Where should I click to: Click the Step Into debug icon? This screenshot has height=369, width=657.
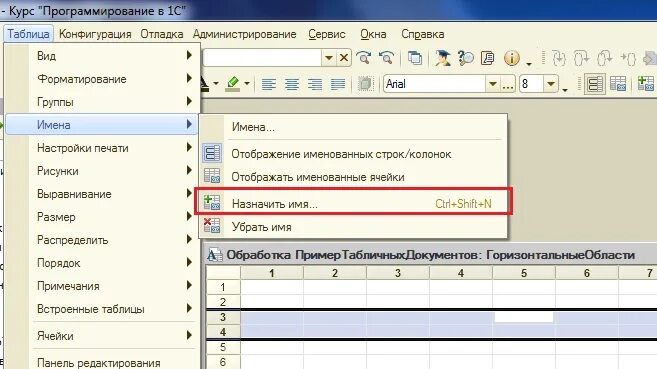[559, 58]
